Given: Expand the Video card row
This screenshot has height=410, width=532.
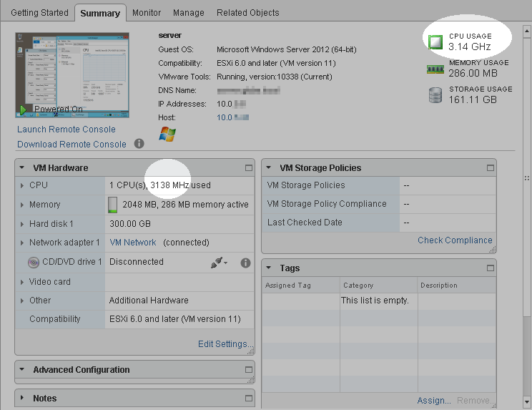Looking at the screenshot, I should tap(22, 282).
